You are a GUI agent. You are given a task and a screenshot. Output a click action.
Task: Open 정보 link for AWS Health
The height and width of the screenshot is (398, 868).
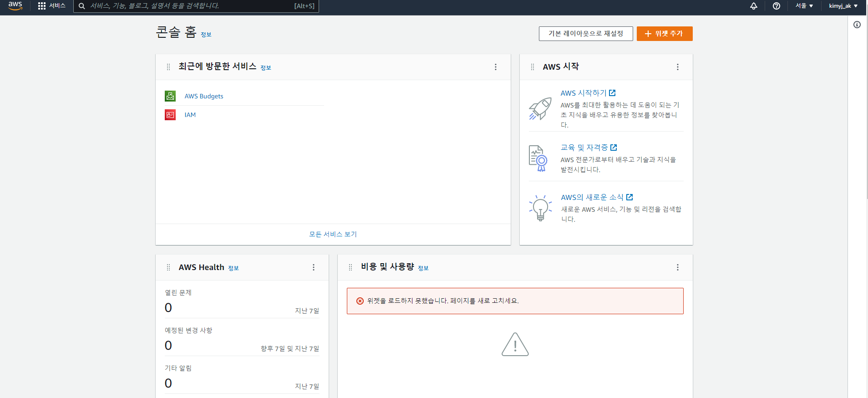click(x=233, y=268)
